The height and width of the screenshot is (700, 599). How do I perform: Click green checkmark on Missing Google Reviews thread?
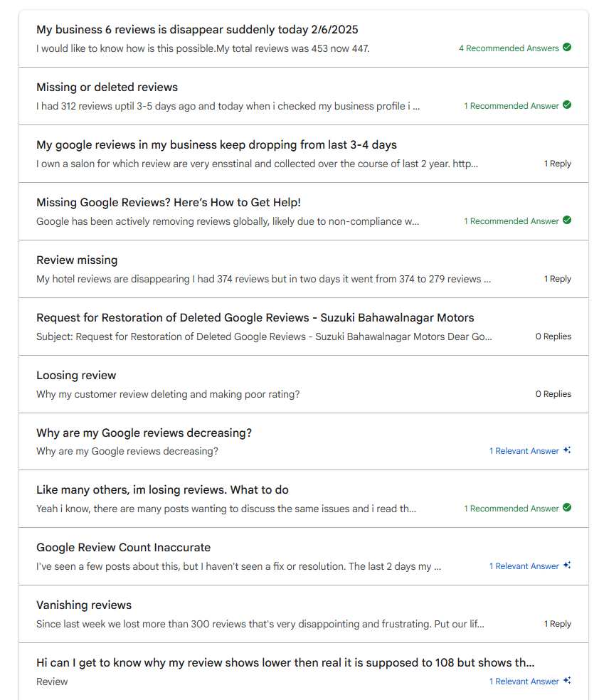pos(567,220)
